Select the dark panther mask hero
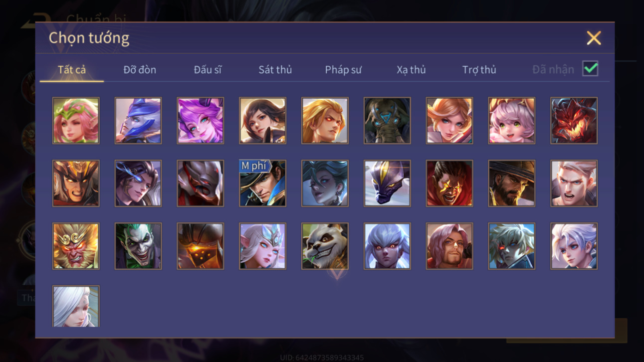The width and height of the screenshot is (644, 362). (x=387, y=183)
